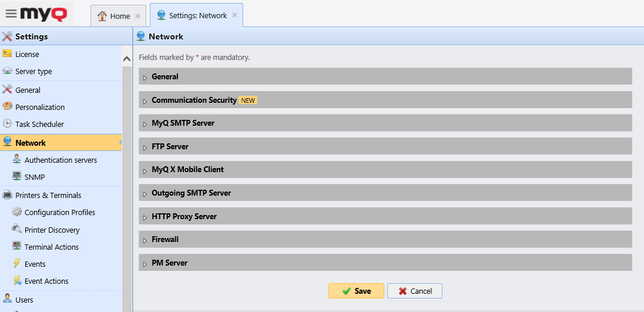Open Server type settings icon

(7, 71)
